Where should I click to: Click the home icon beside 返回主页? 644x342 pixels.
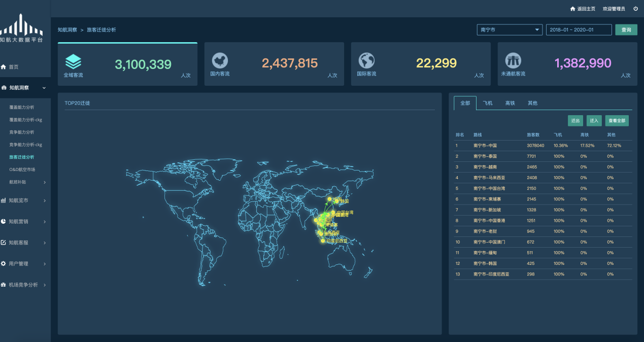coord(573,9)
